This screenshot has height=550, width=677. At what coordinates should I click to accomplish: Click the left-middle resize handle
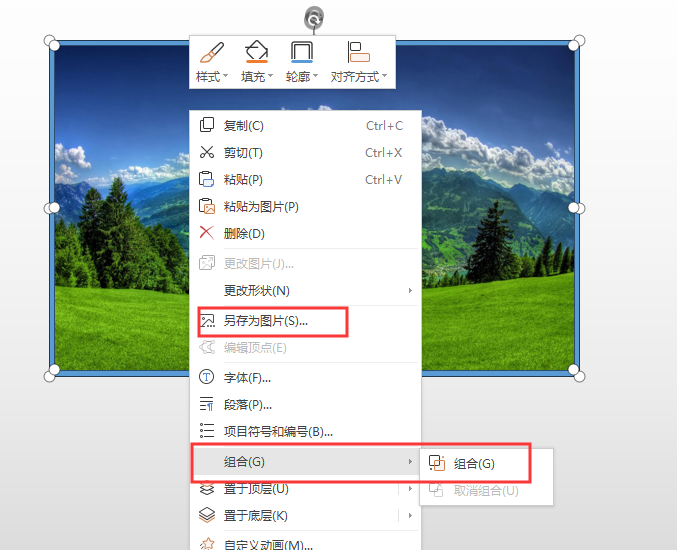(50, 209)
